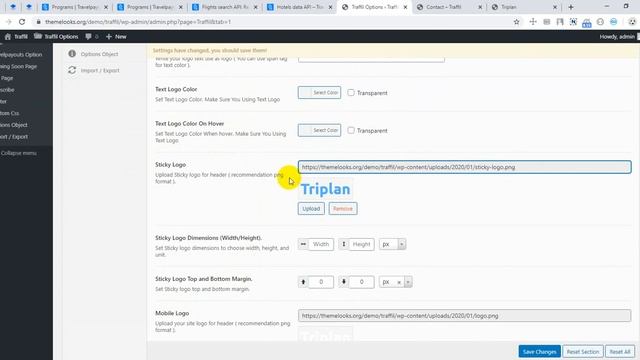Click Save Changes button
Image resolution: width=640 pixels, height=360 pixels.
point(539,351)
